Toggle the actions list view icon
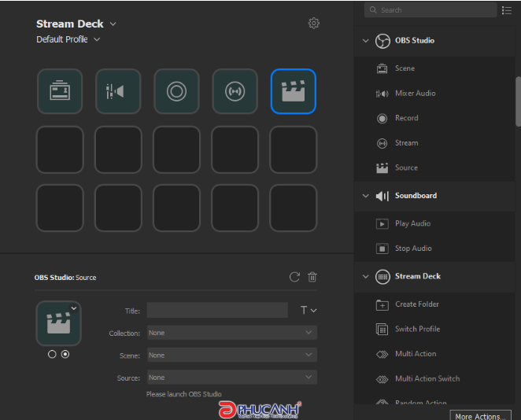 (506, 10)
